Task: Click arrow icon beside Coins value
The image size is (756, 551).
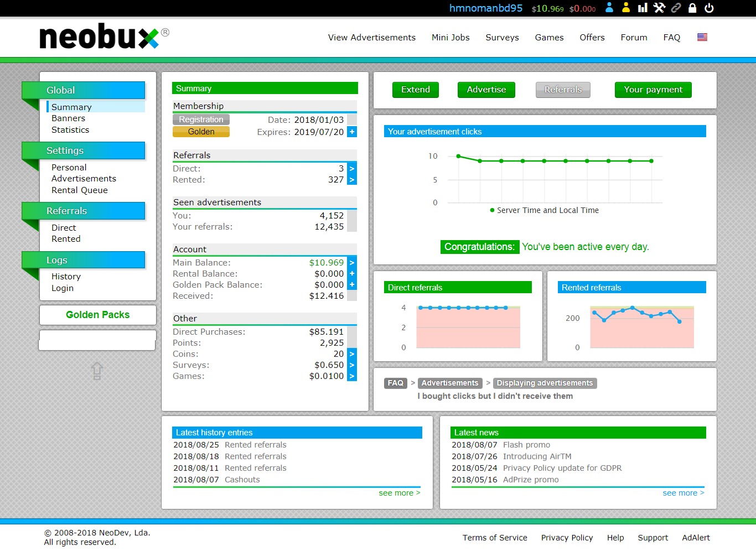Action: pyautogui.click(x=352, y=354)
